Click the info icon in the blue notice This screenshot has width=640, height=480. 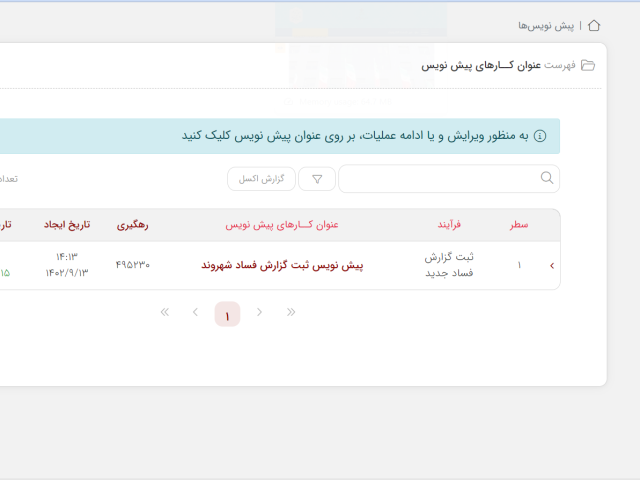click(540, 136)
